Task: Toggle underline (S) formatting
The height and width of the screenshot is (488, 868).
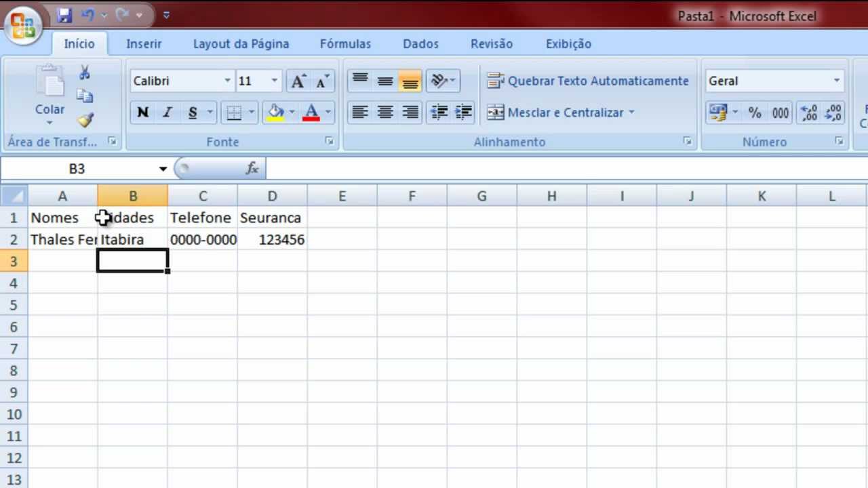Action: coord(193,113)
